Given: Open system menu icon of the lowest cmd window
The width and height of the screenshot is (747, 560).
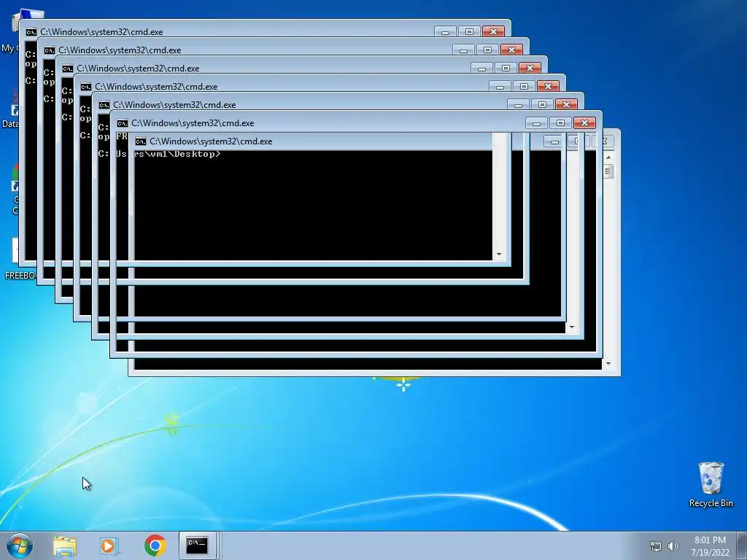Looking at the screenshot, I should point(141,141).
